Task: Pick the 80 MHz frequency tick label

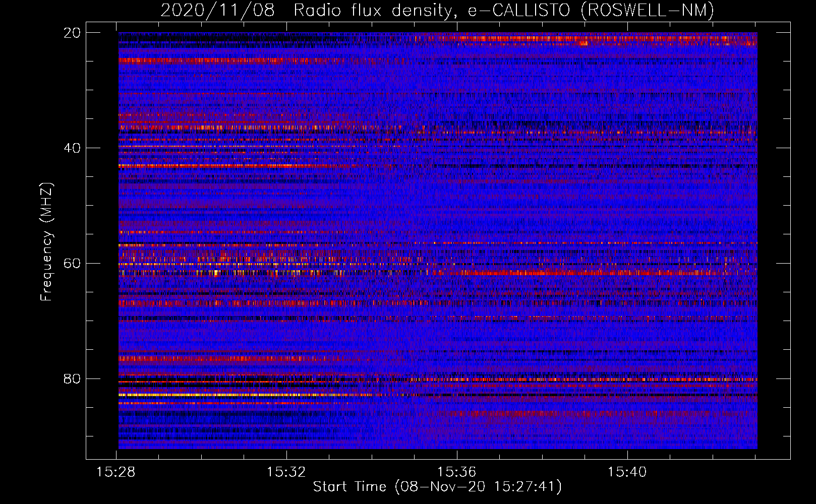Action: [72, 379]
